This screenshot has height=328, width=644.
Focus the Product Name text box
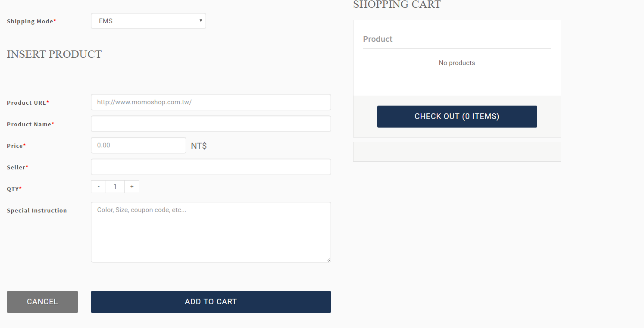pos(211,124)
